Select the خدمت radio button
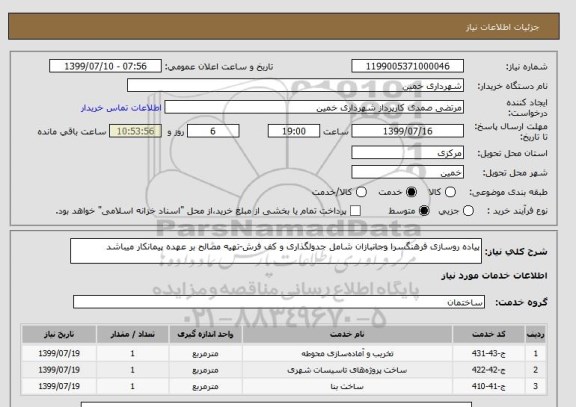The image size is (576, 407). click(x=411, y=192)
